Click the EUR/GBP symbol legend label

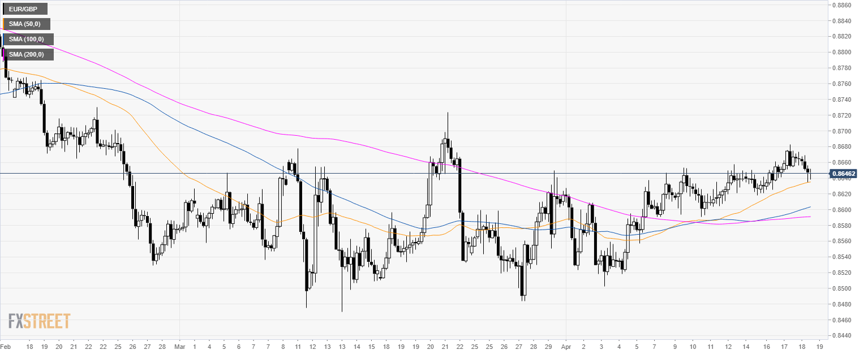(x=25, y=9)
